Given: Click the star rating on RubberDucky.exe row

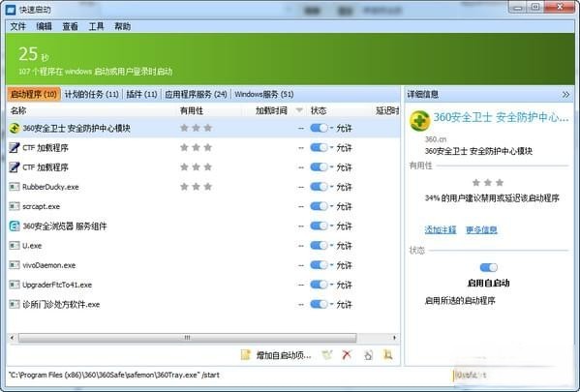Looking at the screenshot, I should tap(196, 187).
